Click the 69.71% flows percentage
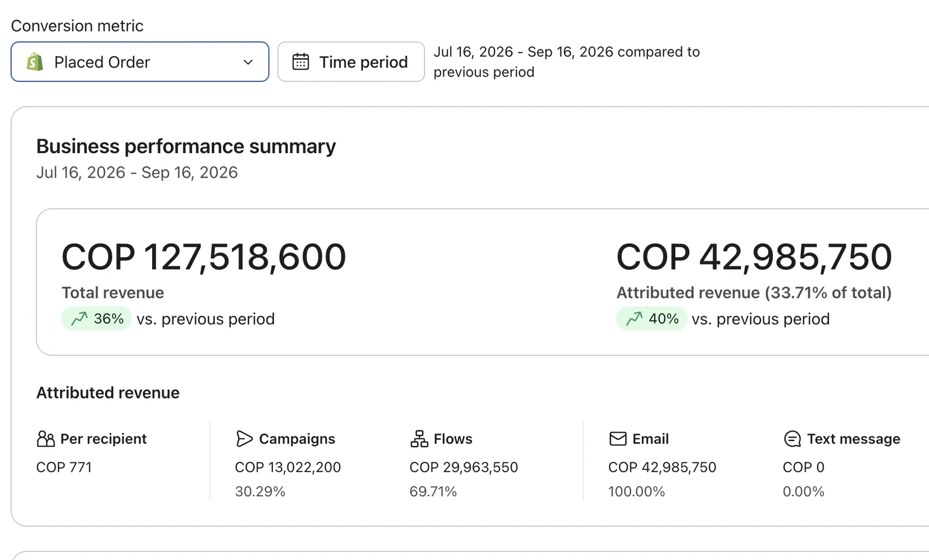Image resolution: width=929 pixels, height=560 pixels. pyautogui.click(x=433, y=492)
